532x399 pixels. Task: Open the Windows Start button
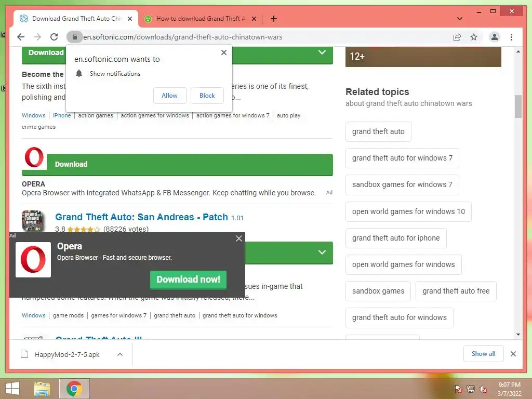pos(12,389)
